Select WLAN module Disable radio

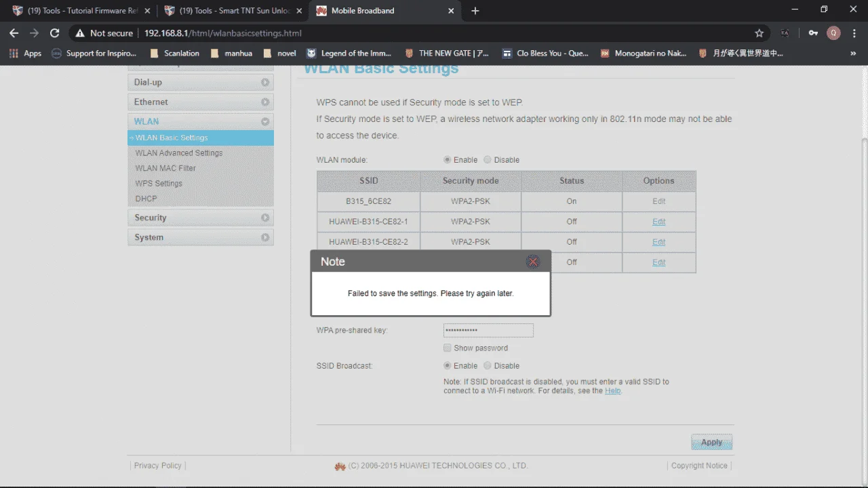[x=488, y=160]
